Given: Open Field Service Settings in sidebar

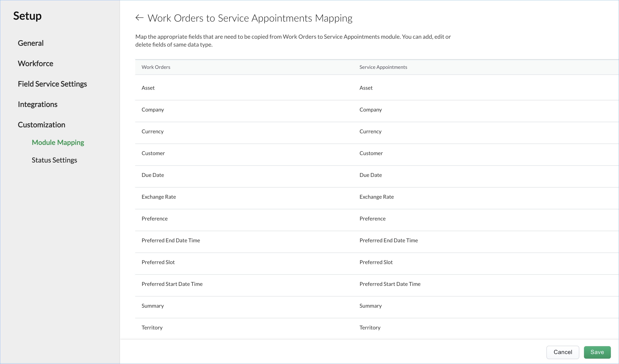Looking at the screenshot, I should click(52, 84).
